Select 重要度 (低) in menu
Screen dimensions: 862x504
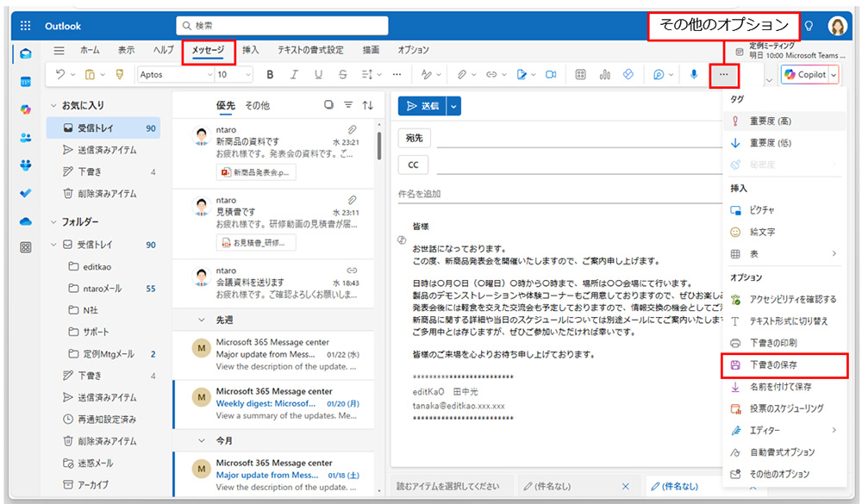(x=784, y=144)
